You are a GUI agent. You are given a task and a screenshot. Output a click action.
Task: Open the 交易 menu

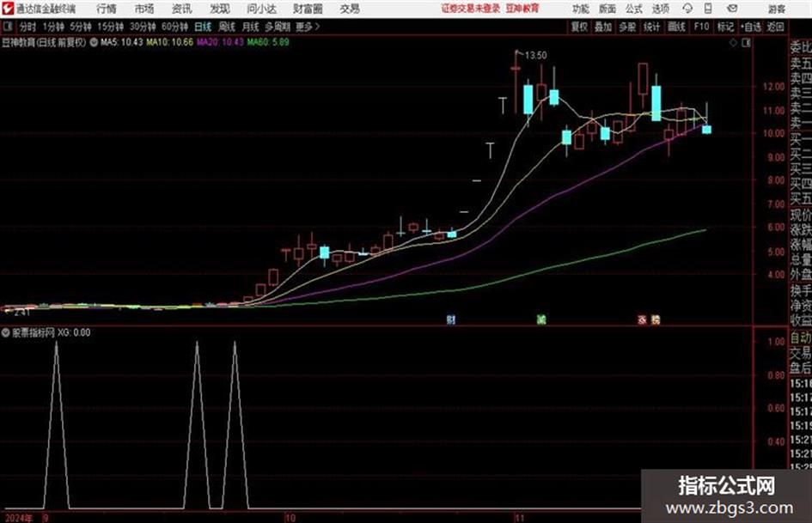click(350, 9)
